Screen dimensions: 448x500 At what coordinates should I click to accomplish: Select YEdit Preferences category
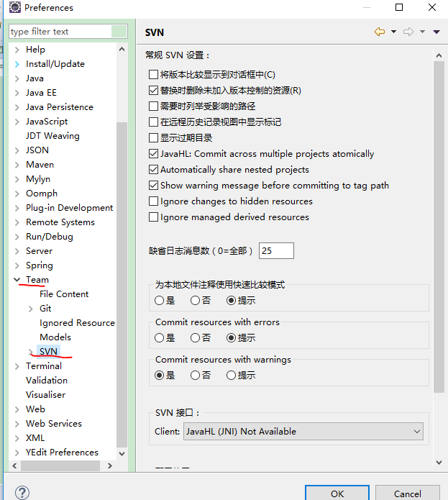(x=62, y=453)
